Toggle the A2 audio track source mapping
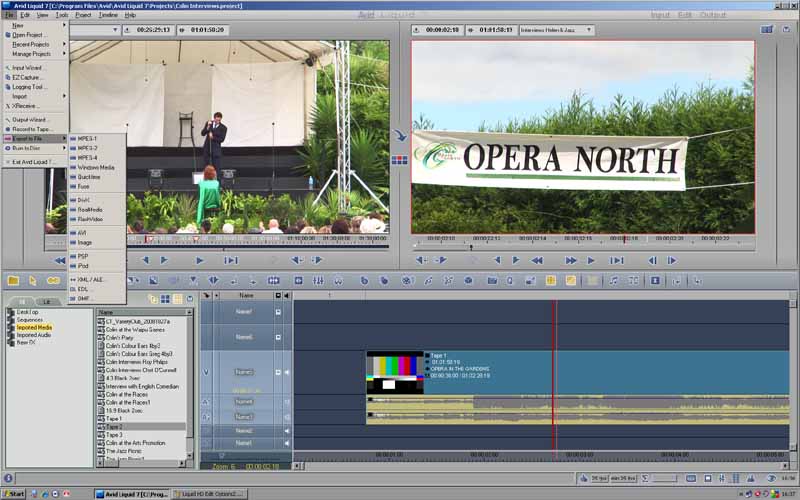Screen dimensions: 800x500 (206, 417)
